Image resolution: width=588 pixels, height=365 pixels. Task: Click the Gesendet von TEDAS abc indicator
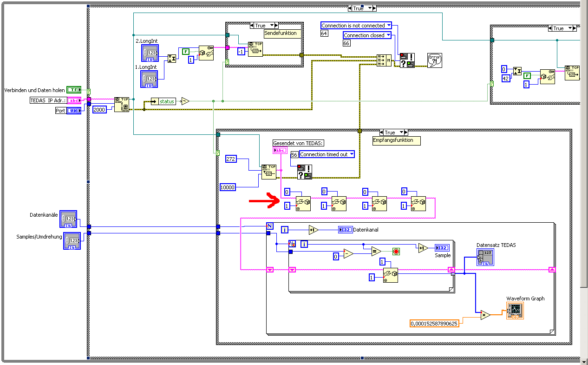281,150
